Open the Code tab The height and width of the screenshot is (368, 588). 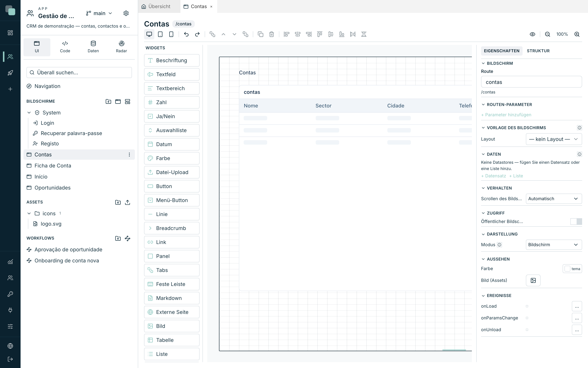click(x=65, y=47)
